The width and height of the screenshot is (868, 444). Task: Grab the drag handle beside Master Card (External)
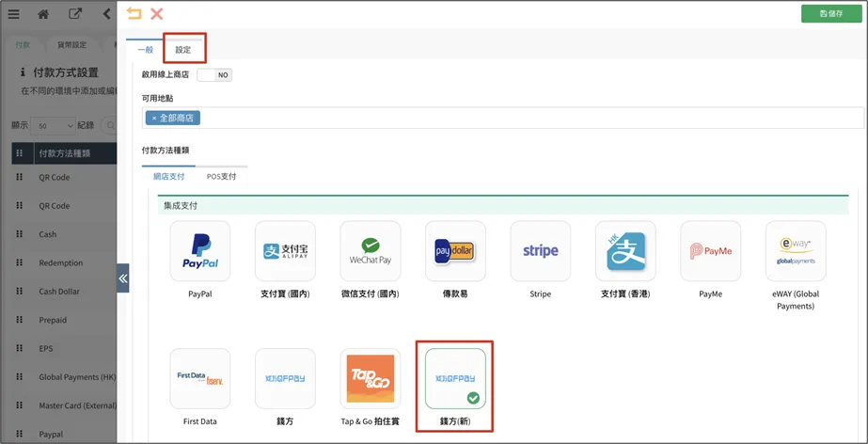[x=20, y=405]
